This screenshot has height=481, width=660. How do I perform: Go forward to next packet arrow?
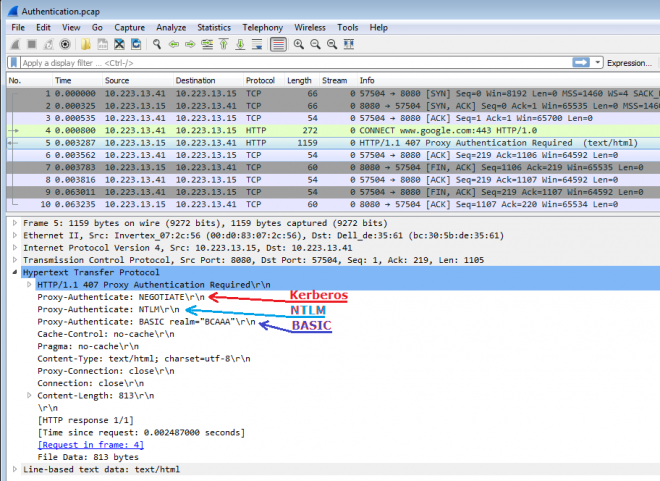190,44
